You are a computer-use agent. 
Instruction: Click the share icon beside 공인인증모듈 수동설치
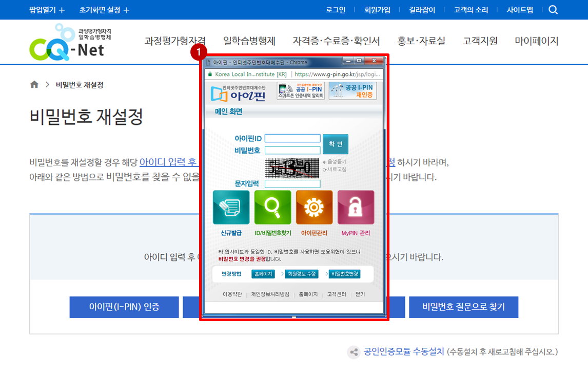click(x=353, y=352)
